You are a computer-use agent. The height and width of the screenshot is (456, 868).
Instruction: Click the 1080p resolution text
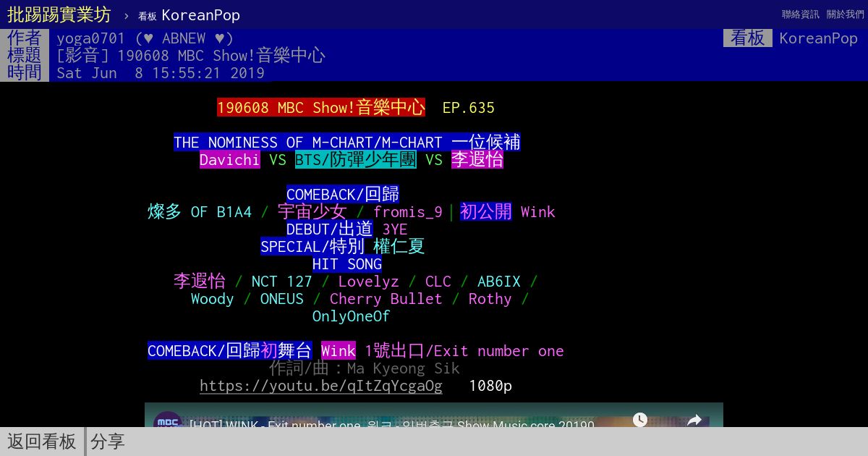pos(490,386)
